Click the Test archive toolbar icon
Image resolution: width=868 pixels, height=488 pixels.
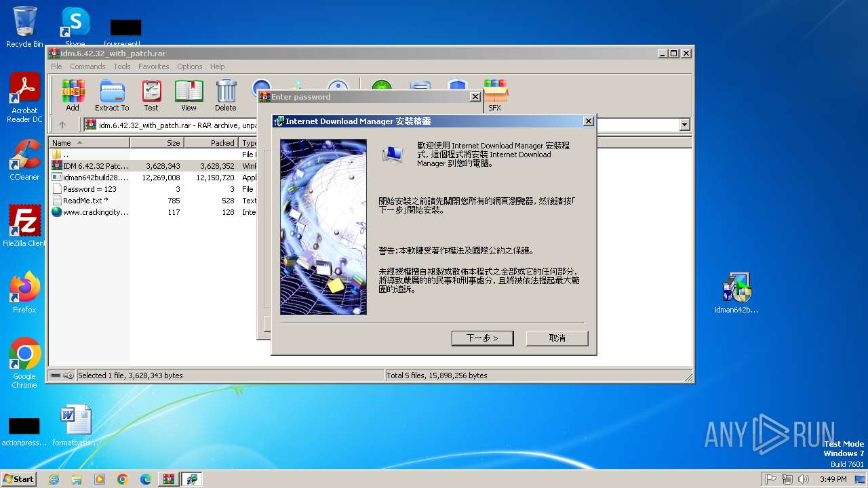pos(151,95)
